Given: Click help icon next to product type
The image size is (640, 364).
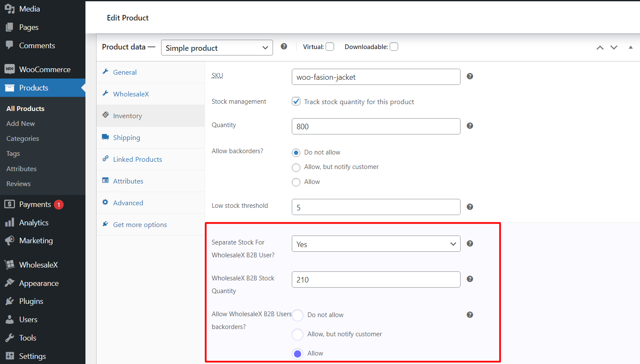Looking at the screenshot, I should tap(284, 47).
